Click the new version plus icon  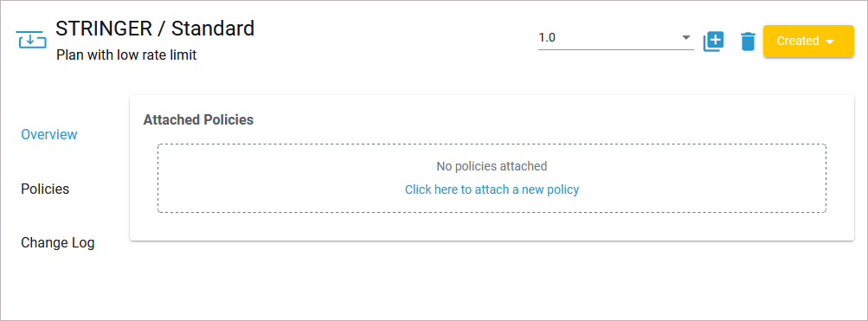[714, 42]
